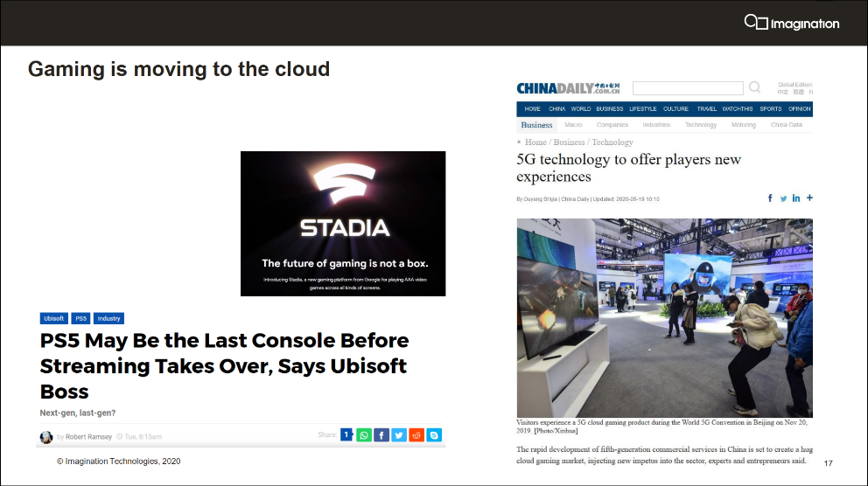Click China Daily Facebook share icon
Viewport: 868px width, 486px height.
[x=770, y=198]
